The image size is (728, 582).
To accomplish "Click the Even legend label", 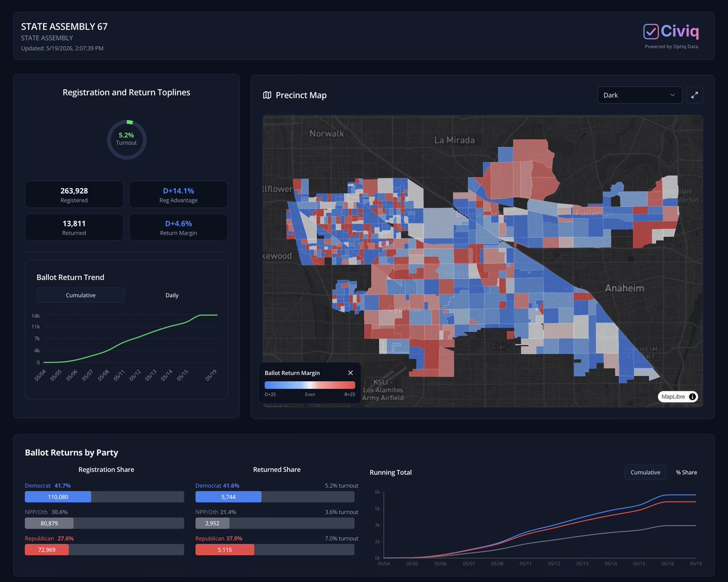I will click(x=310, y=394).
